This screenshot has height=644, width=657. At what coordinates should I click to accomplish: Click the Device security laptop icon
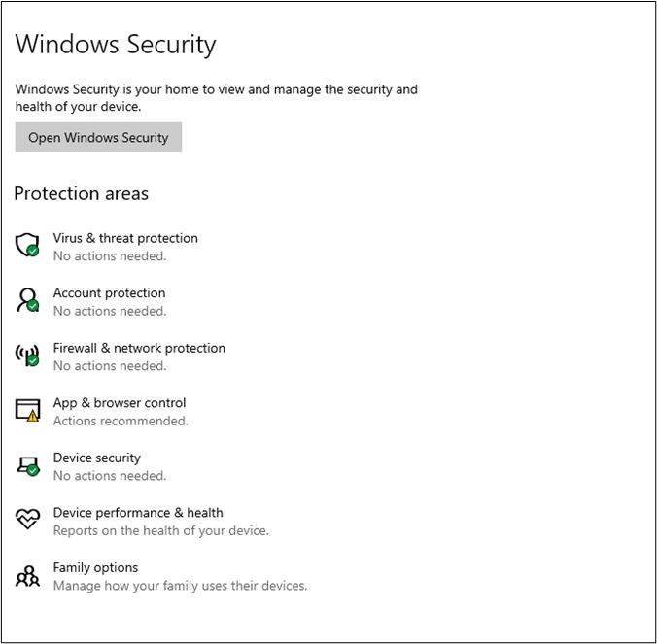click(x=27, y=465)
